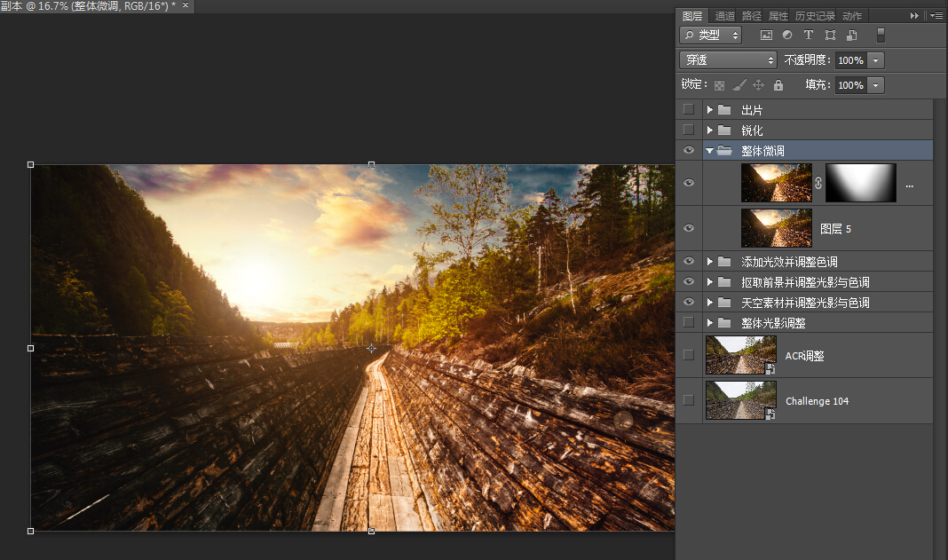Screen dimensions: 948x560
Task: Show the 锐化 group visibility box
Action: pyautogui.click(x=689, y=130)
